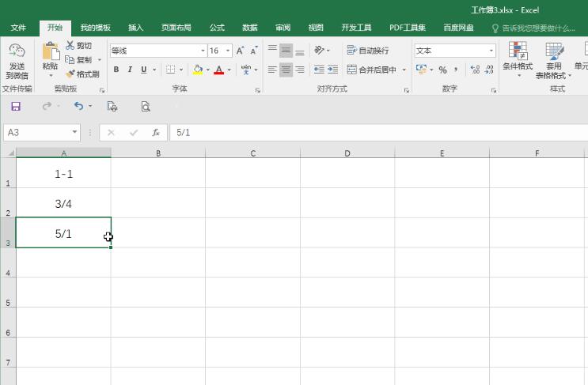
Task: Open Print Preview magnifier icon
Action: 145,106
